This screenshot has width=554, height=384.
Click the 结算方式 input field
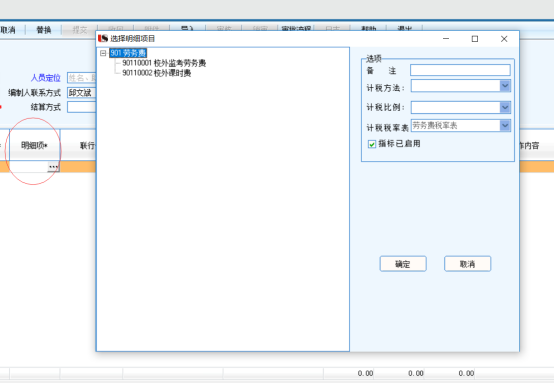click(x=82, y=107)
